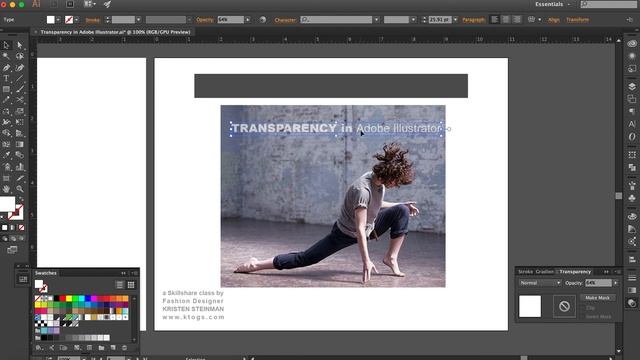
Task: Open the Align panel link
Action: coord(554,20)
